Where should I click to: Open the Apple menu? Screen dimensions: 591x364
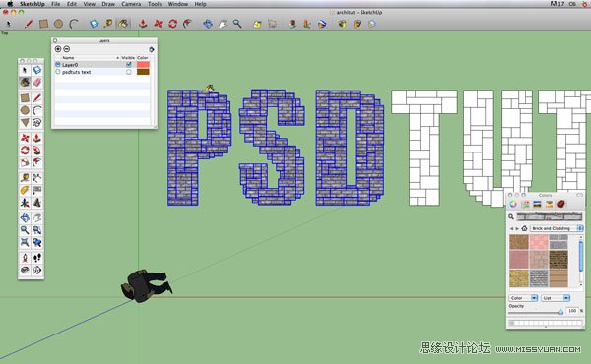pos(10,4)
